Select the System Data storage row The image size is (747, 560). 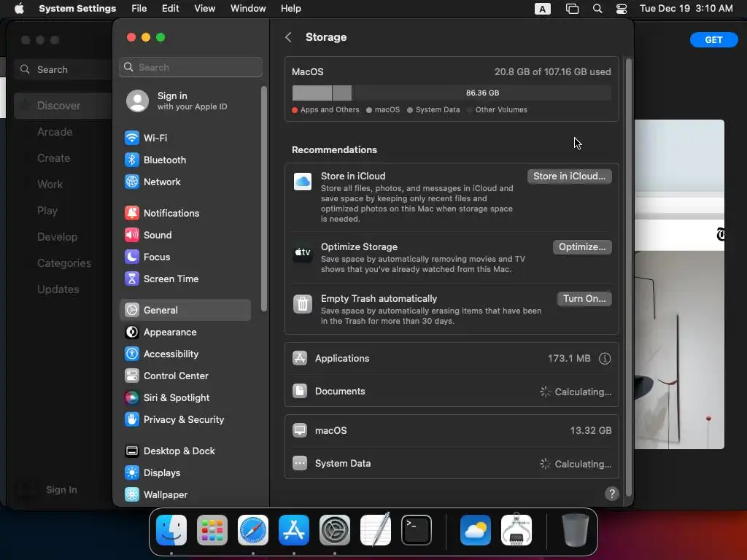451,463
